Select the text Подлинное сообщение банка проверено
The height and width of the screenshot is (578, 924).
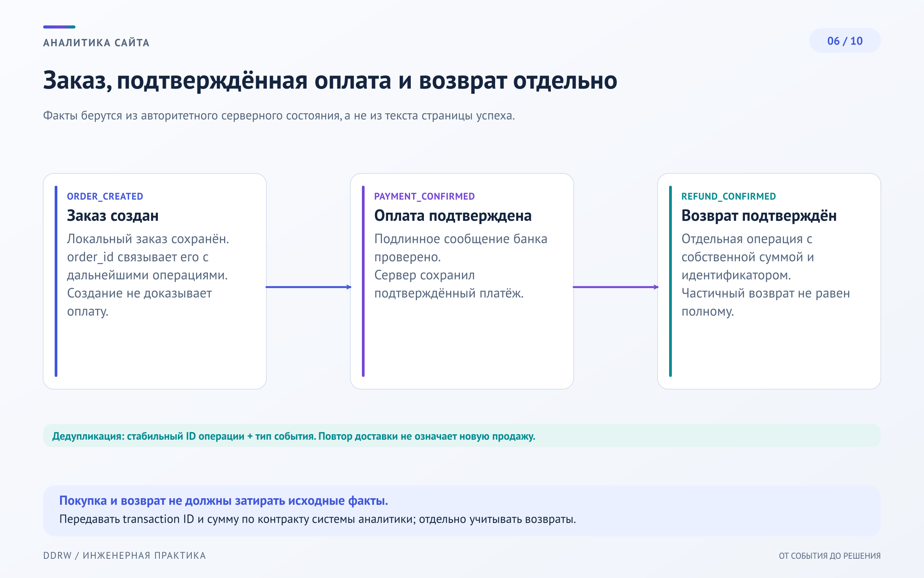[x=460, y=248]
